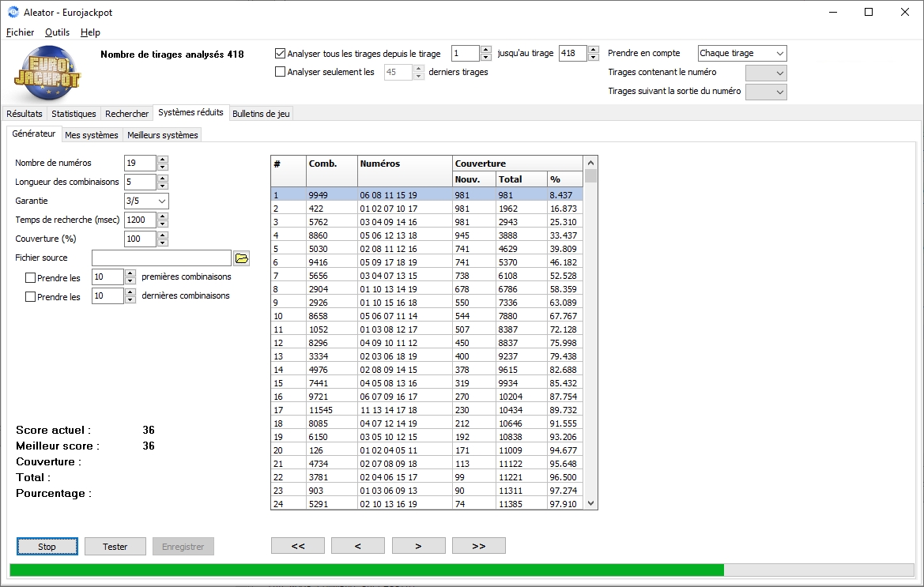Enable Analyser seulement les derniers tirages
This screenshot has height=587, width=924.
pos(281,72)
